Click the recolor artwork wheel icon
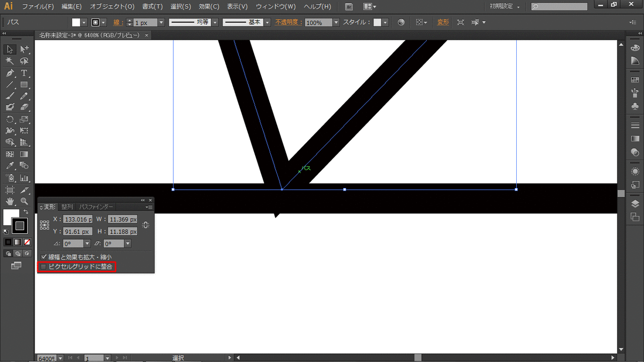Image resolution: width=644 pixels, height=362 pixels. [x=401, y=23]
